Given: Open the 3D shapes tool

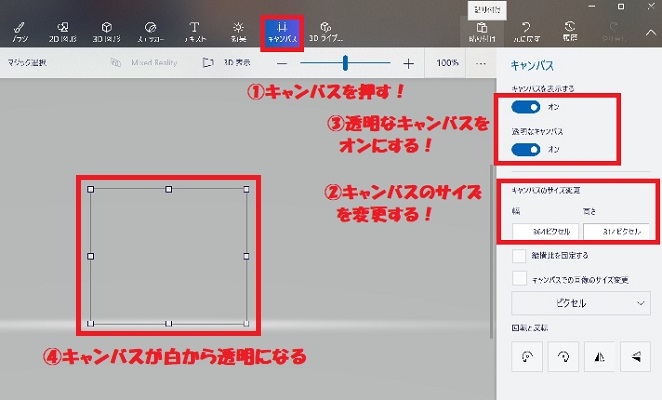Looking at the screenshot, I should click(x=106, y=32).
